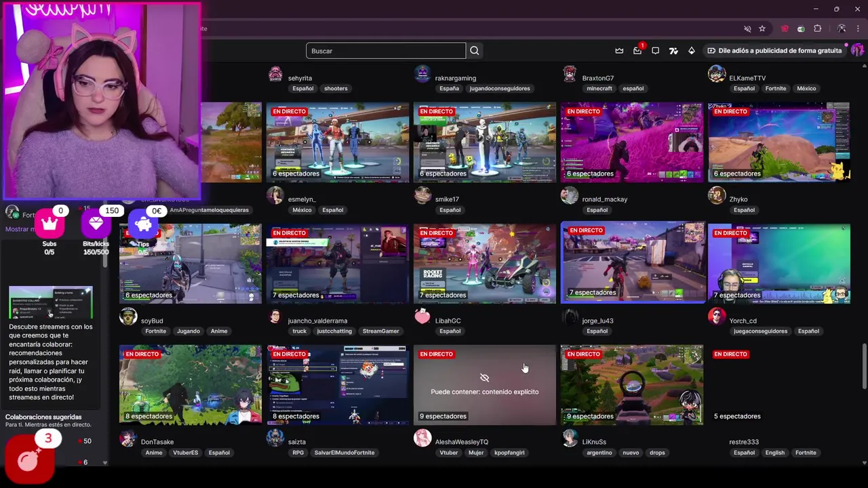Viewport: 868px width, 488px height.
Task: Bookmark this page with the star icon
Action: (x=762, y=28)
